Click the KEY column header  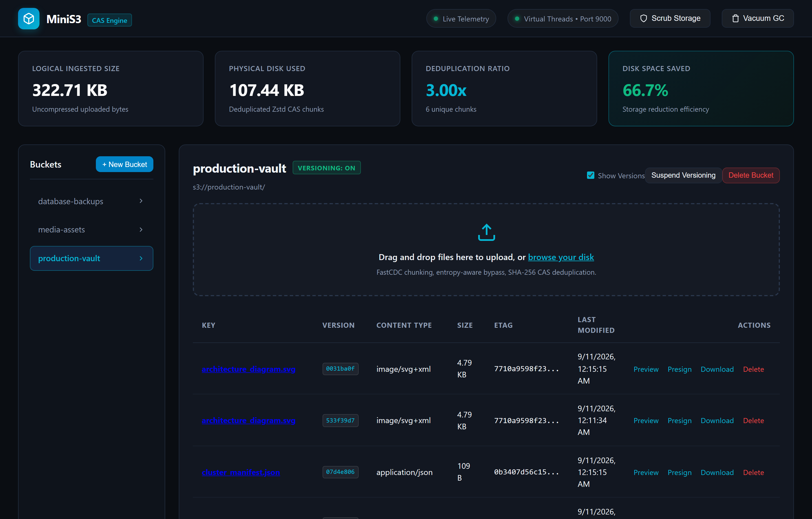coord(208,325)
